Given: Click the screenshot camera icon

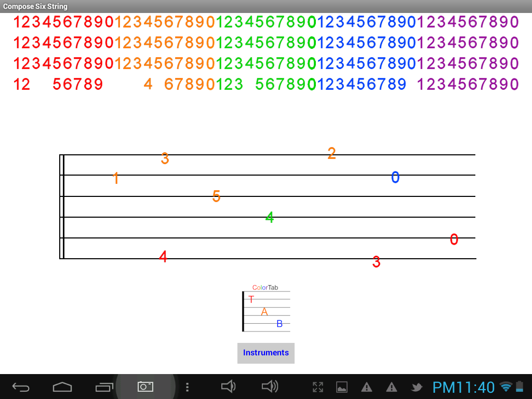Looking at the screenshot, I should point(145,387).
